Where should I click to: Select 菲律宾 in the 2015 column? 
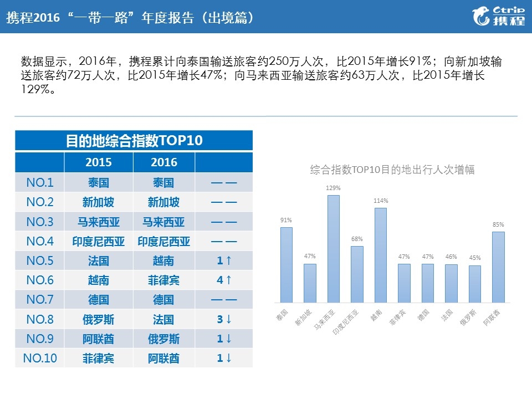click(x=99, y=359)
